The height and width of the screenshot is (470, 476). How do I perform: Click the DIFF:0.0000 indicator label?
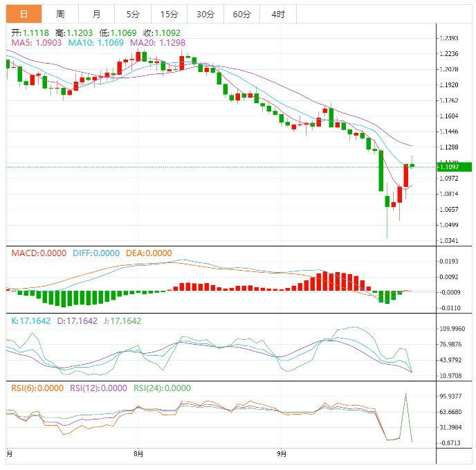96,253
